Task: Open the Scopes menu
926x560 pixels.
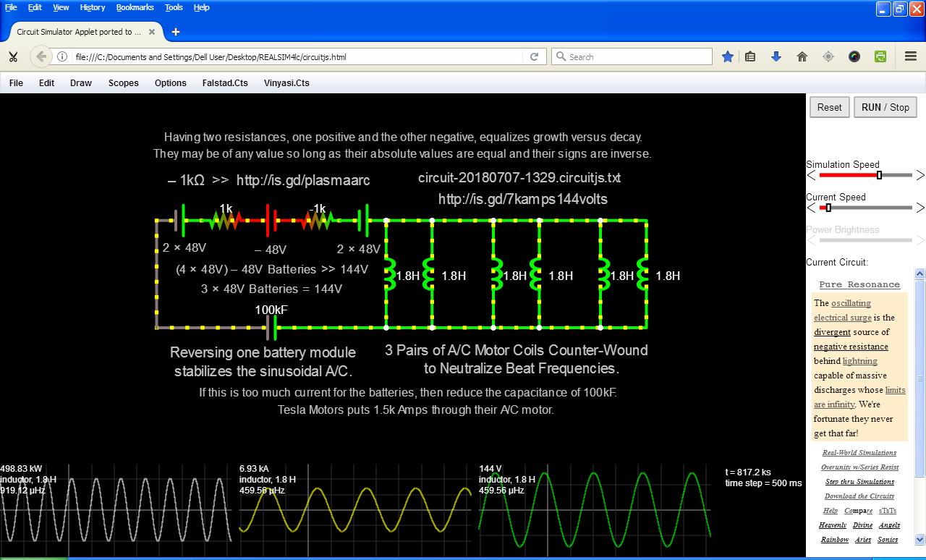Action: [124, 82]
